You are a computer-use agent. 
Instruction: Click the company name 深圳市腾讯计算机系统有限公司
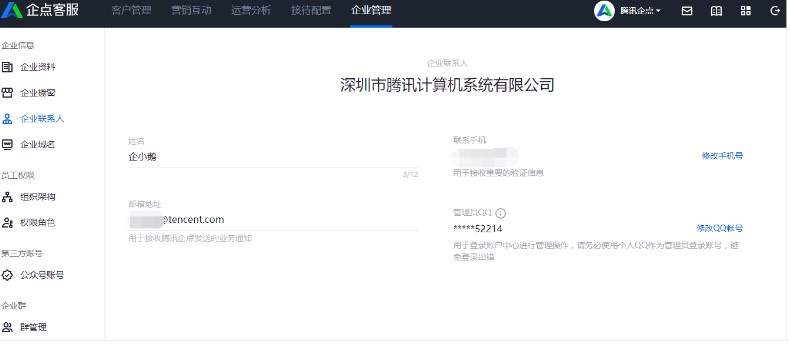[447, 85]
